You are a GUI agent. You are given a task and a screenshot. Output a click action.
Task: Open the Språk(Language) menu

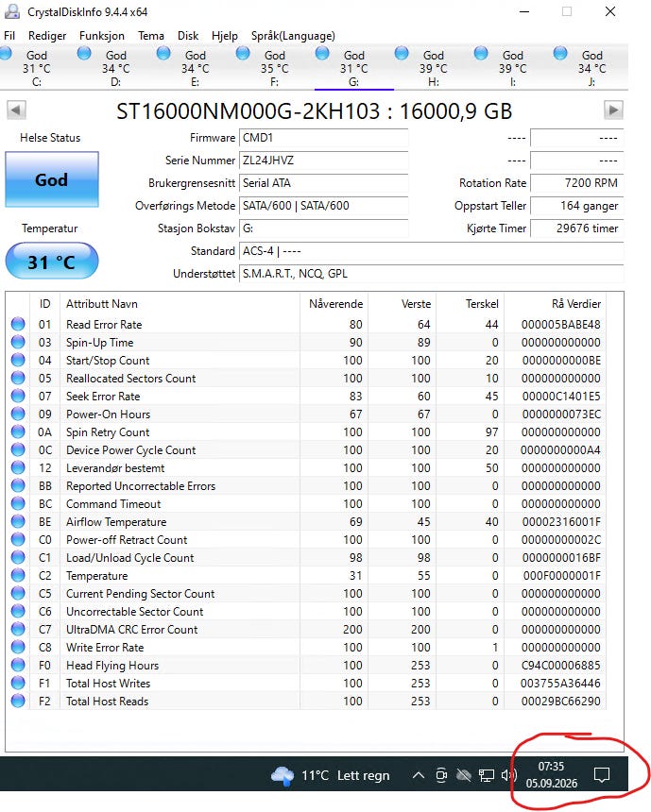(x=293, y=36)
